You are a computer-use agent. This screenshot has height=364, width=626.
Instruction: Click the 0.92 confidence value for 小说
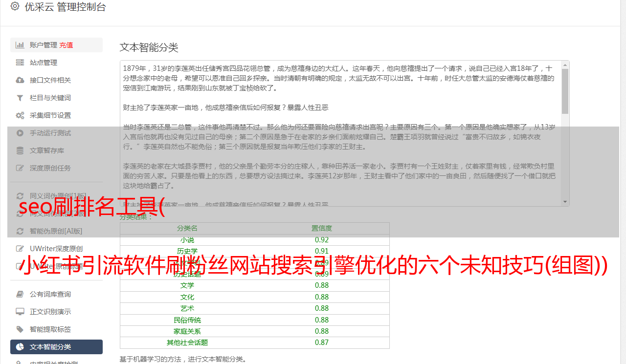[322, 240]
